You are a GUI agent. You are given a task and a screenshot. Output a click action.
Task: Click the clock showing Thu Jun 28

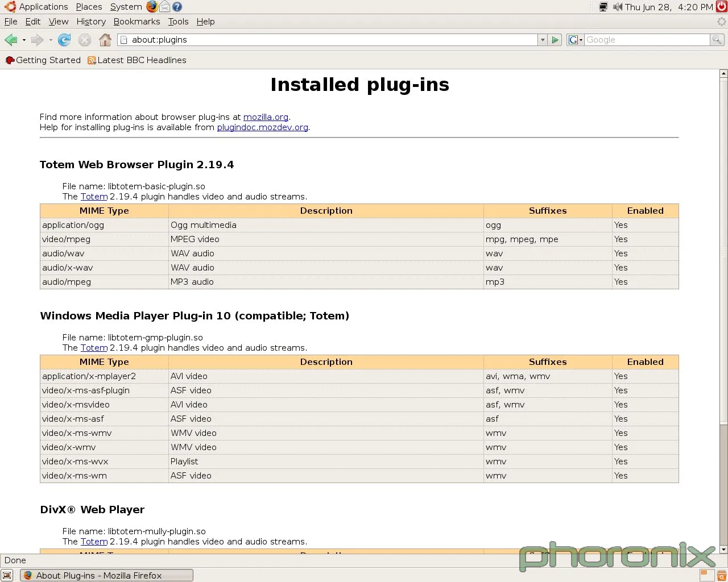click(x=669, y=7)
